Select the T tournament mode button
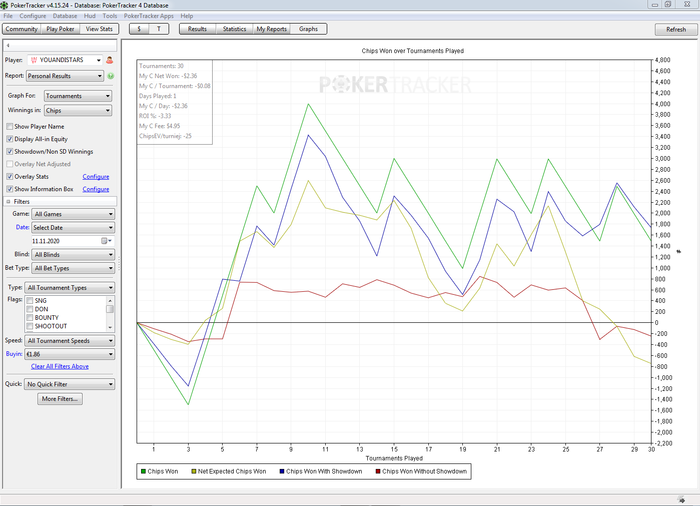 tap(160, 29)
